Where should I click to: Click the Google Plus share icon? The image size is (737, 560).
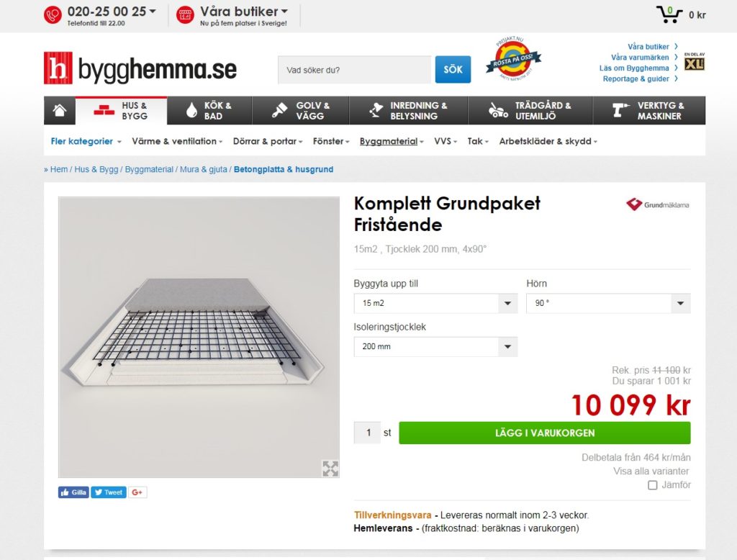point(137,492)
